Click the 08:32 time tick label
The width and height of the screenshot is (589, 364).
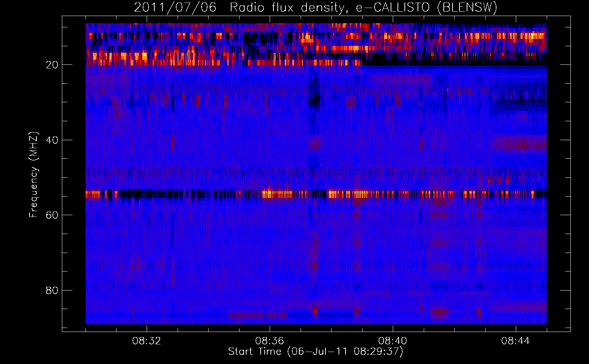click(x=147, y=341)
